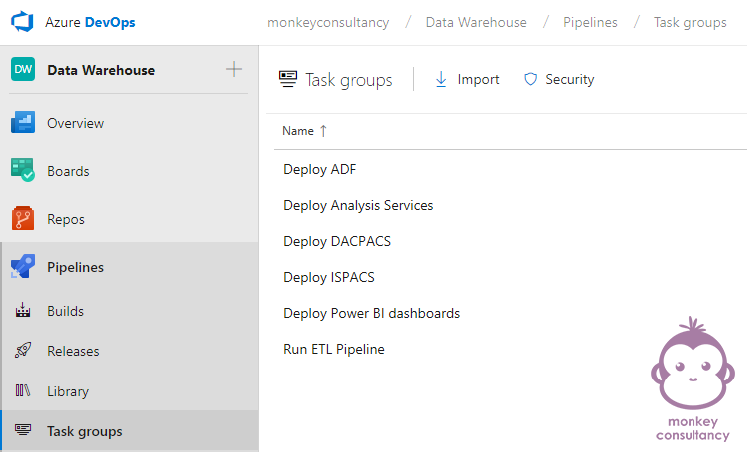747x452 pixels.
Task: Click the Security shield icon
Action: [530, 79]
